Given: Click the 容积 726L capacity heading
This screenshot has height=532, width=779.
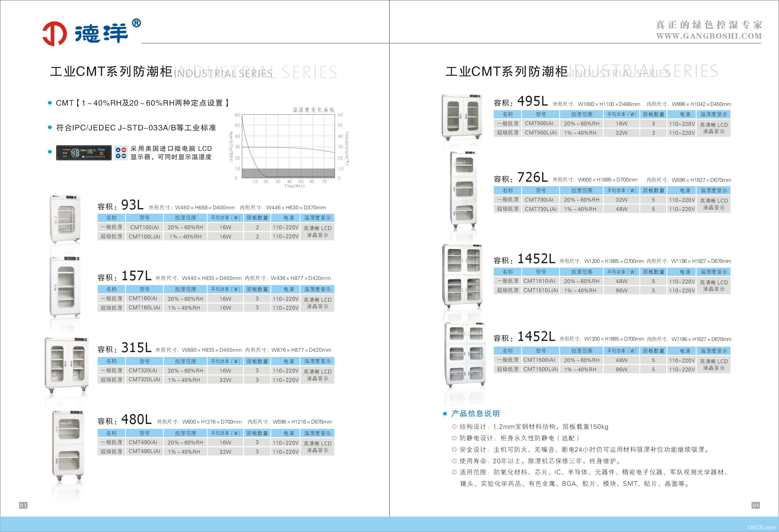Looking at the screenshot, I should pyautogui.click(x=521, y=177).
